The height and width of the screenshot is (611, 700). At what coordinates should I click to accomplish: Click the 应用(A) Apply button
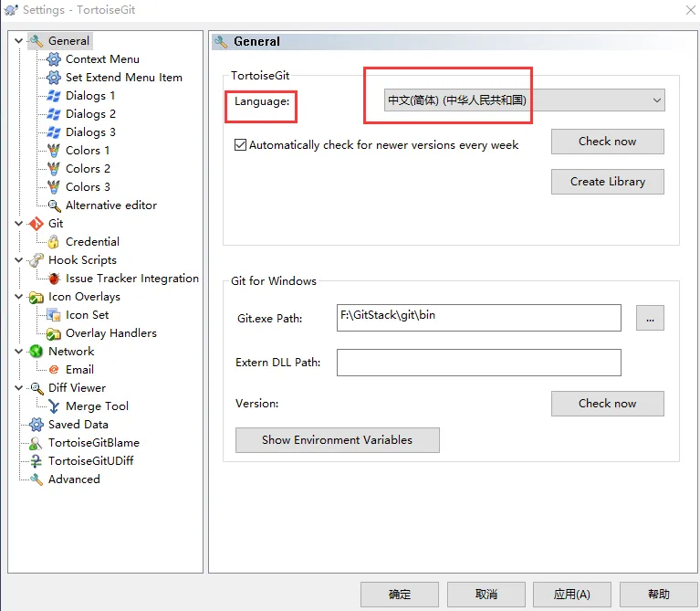572,595
